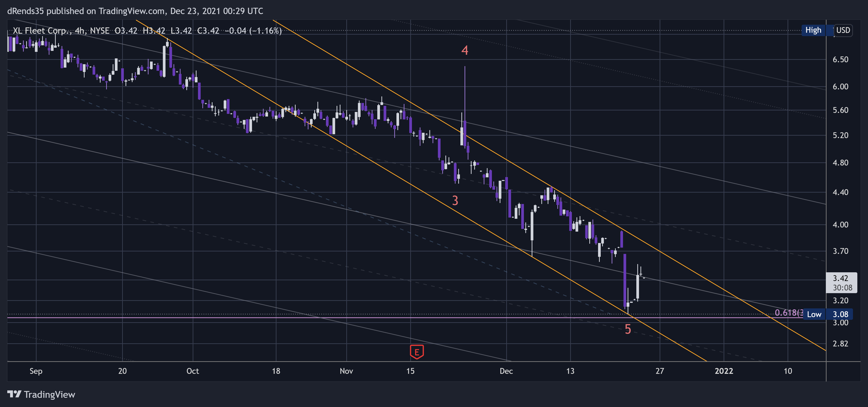Click the XL Fleet Corp. symbol title
The image size is (868, 407).
[x=42, y=31]
